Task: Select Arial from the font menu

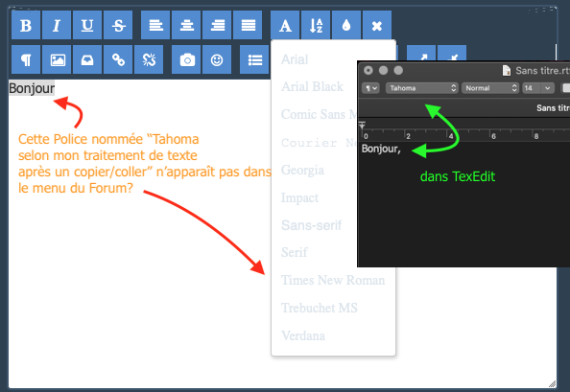Action: coord(295,59)
